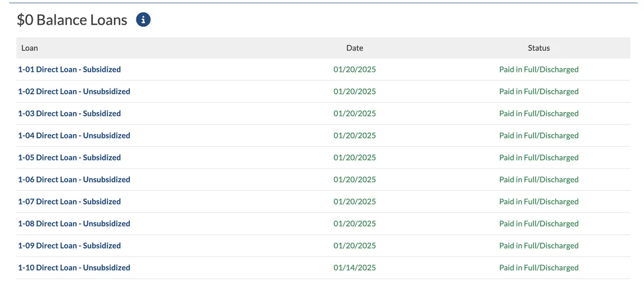
Task: Select the date cell for loan 1-06
Action: (x=355, y=179)
